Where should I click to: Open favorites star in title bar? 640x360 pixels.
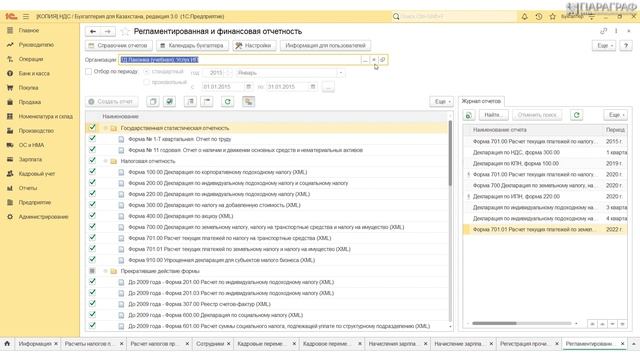coord(553,16)
